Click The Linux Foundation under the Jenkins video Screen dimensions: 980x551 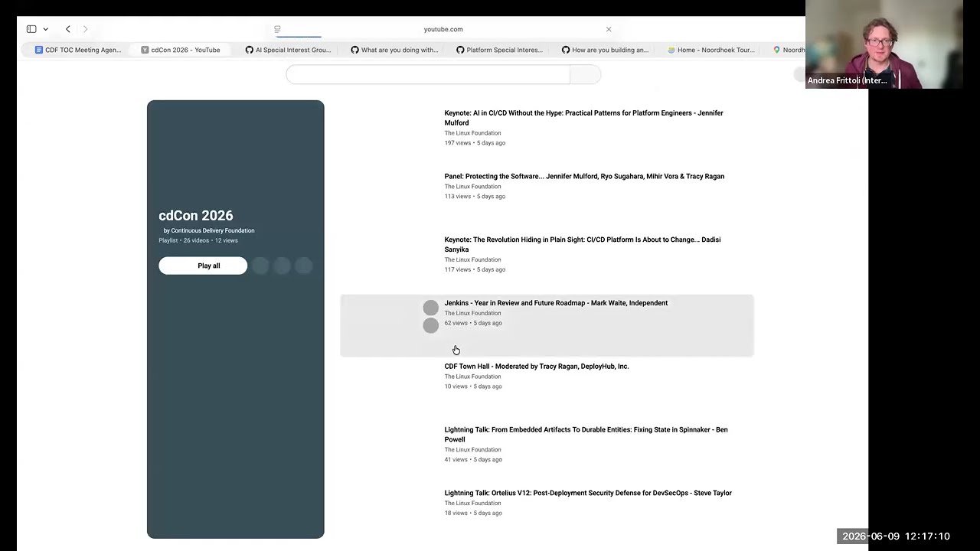pyautogui.click(x=472, y=313)
